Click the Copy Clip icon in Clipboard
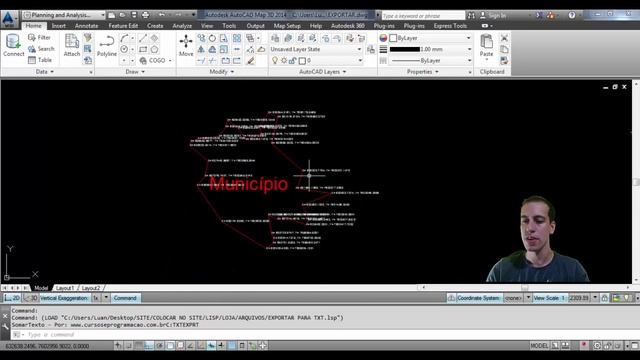 click(x=504, y=49)
